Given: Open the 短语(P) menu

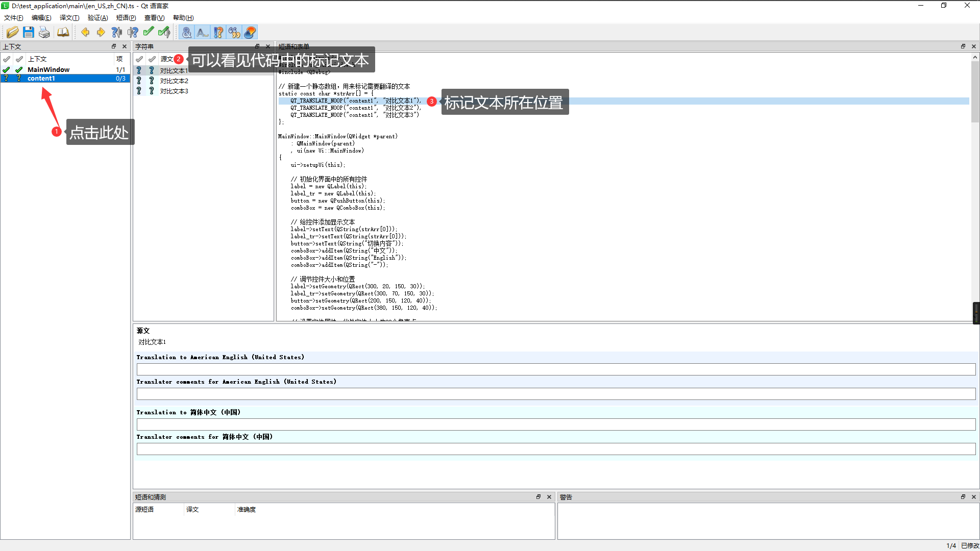Looking at the screenshot, I should 126,18.
